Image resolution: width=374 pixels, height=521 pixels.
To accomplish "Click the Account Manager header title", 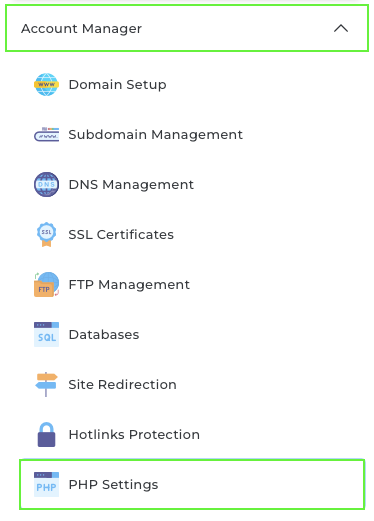I will [81, 29].
